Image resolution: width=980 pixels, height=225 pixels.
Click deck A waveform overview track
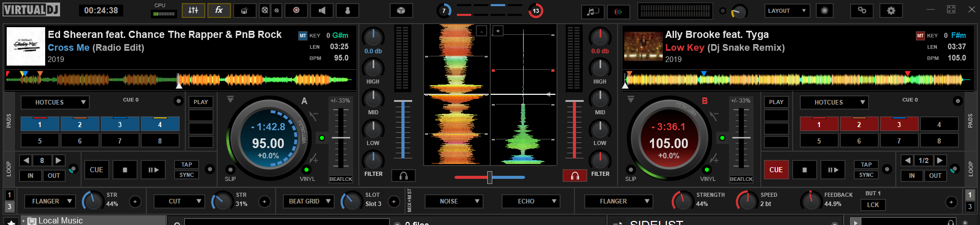click(180, 79)
